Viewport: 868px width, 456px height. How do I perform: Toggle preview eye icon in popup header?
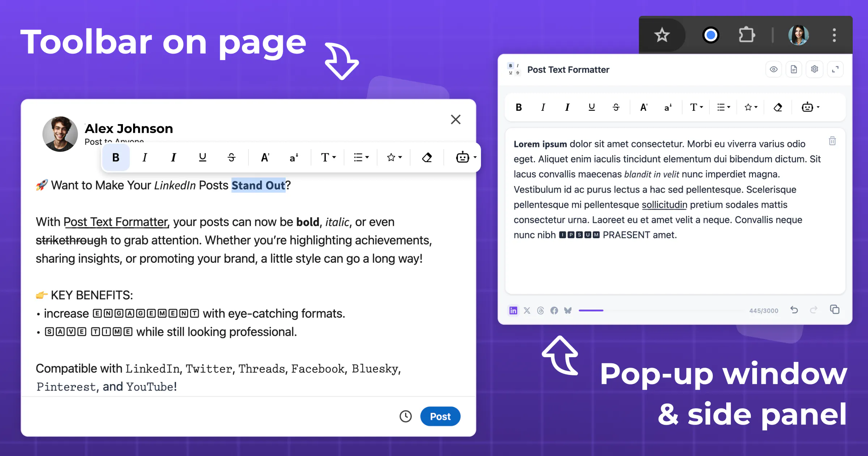pyautogui.click(x=774, y=69)
